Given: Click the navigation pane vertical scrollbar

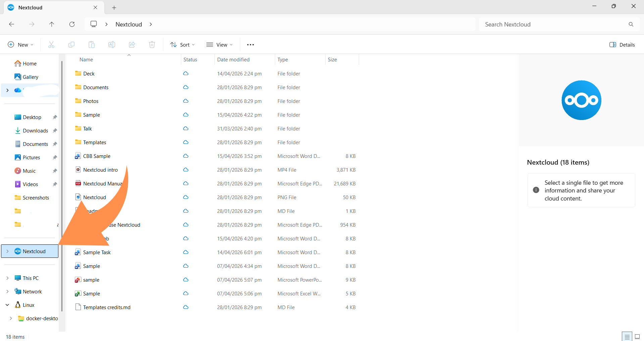Looking at the screenshot, I should pyautogui.click(x=62, y=186).
